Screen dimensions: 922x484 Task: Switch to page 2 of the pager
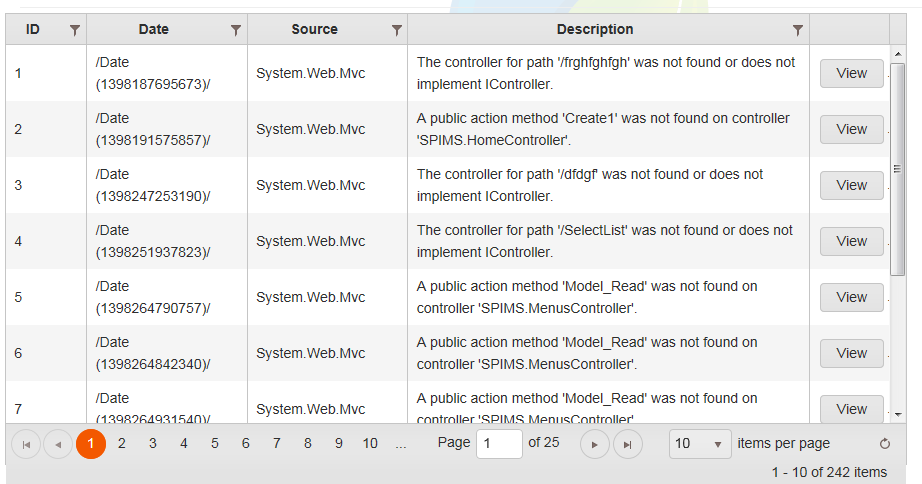pyautogui.click(x=121, y=443)
